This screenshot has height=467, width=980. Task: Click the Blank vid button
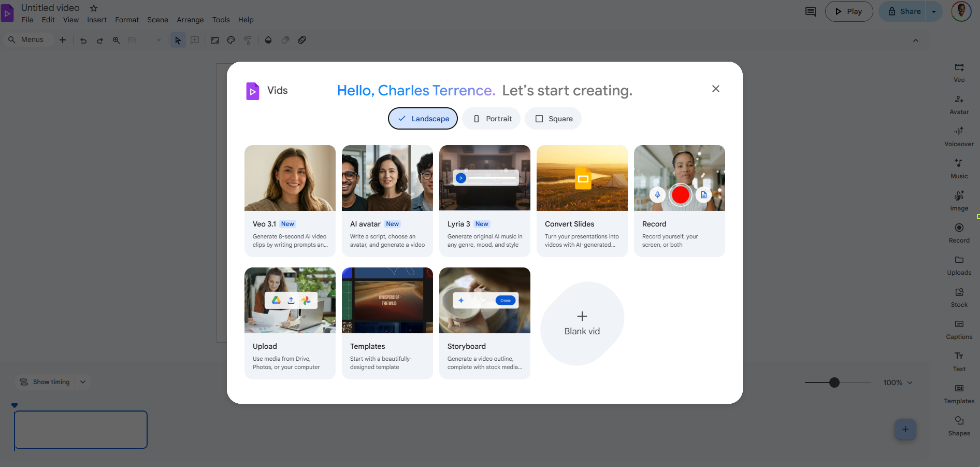[x=582, y=323]
